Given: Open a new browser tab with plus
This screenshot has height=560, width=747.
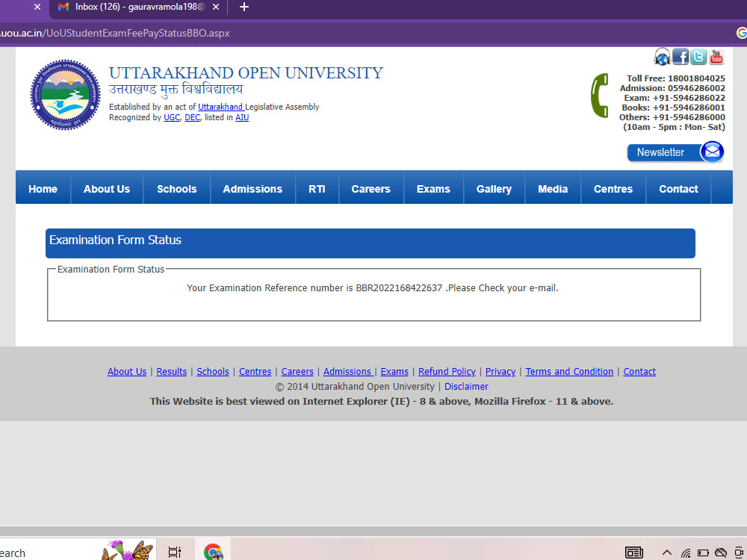Looking at the screenshot, I should click(x=244, y=7).
